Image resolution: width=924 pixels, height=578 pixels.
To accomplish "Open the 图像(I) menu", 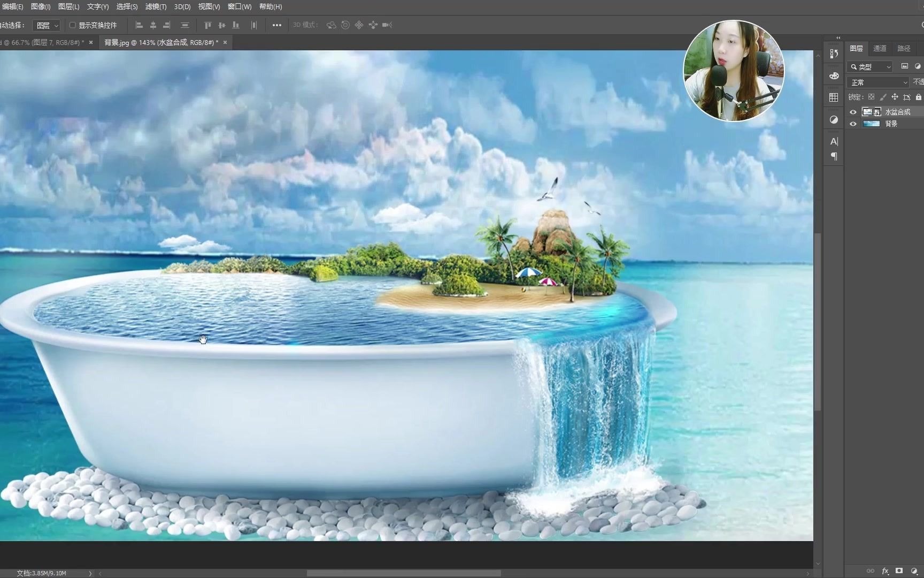I will coord(41,7).
